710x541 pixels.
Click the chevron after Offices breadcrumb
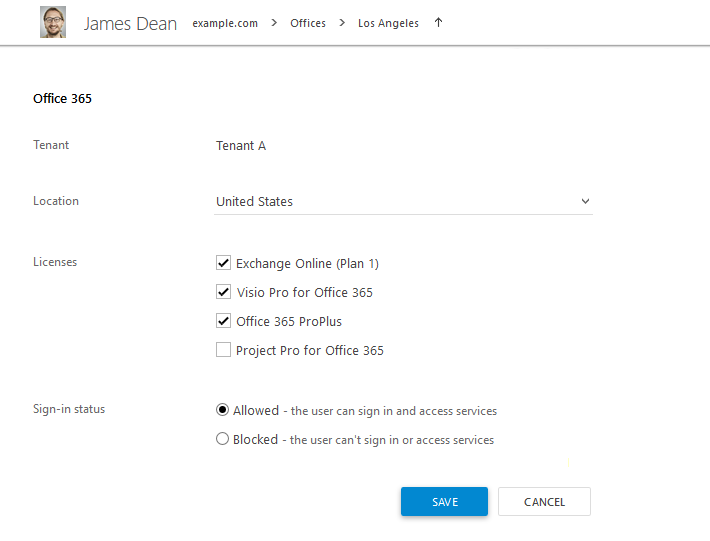coord(342,23)
